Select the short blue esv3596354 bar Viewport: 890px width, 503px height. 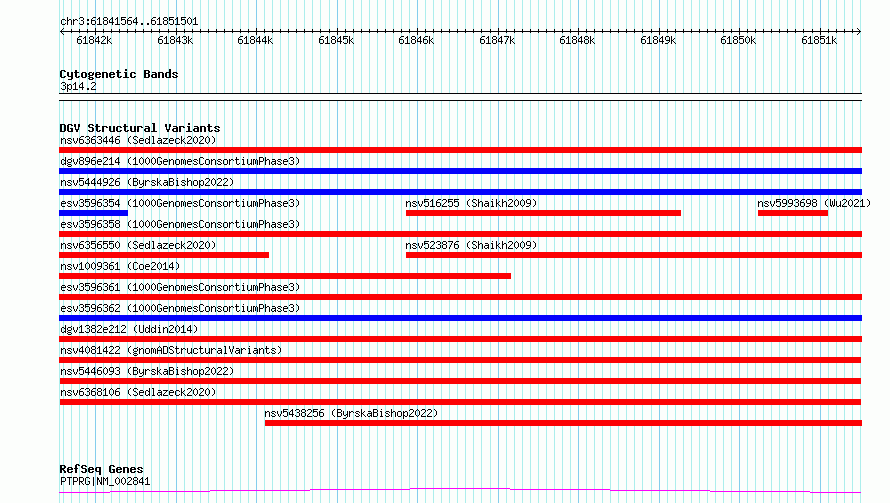pos(94,213)
